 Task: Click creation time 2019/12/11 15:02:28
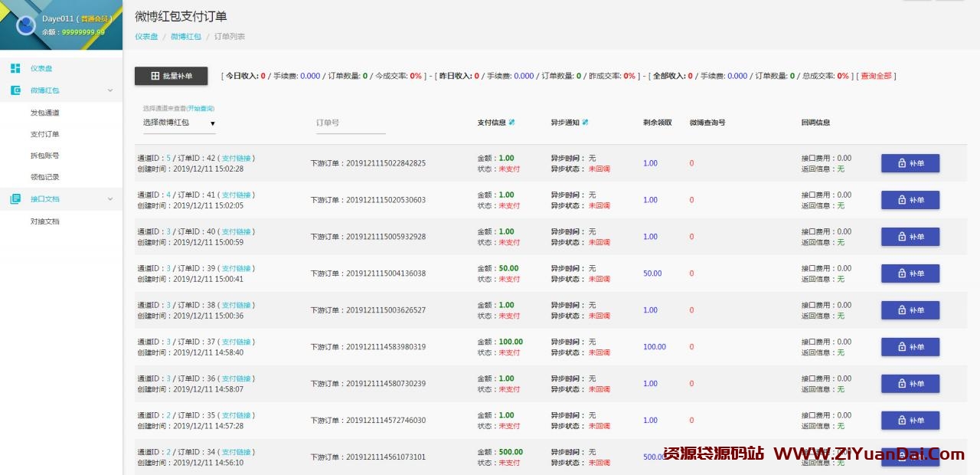tap(208, 169)
